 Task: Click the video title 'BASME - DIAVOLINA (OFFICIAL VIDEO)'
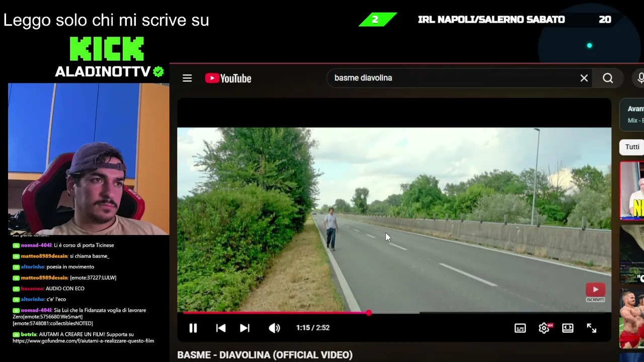(x=265, y=355)
